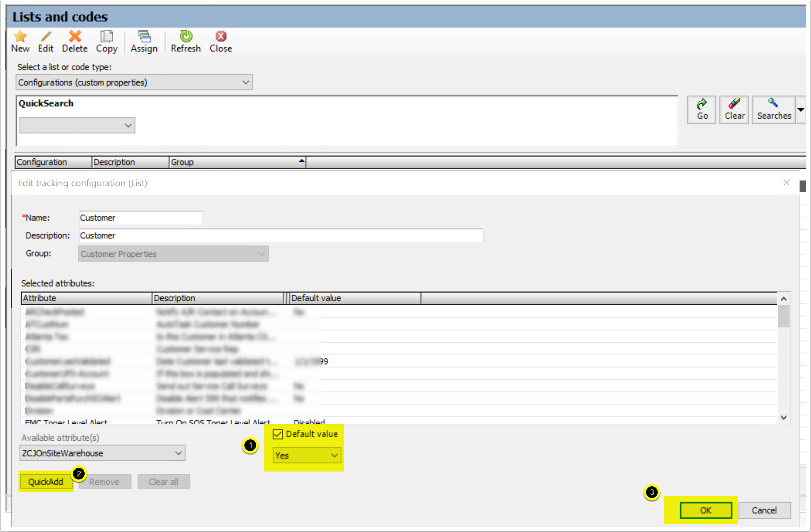This screenshot has height=532, width=811.
Task: Open the disabled Group Customer Properties dropdown
Action: 173,254
